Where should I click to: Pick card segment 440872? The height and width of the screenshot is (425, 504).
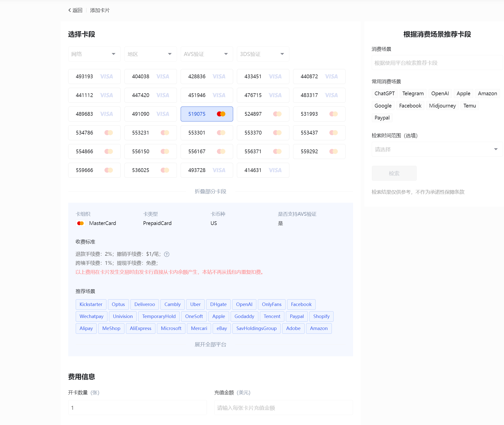(x=319, y=76)
